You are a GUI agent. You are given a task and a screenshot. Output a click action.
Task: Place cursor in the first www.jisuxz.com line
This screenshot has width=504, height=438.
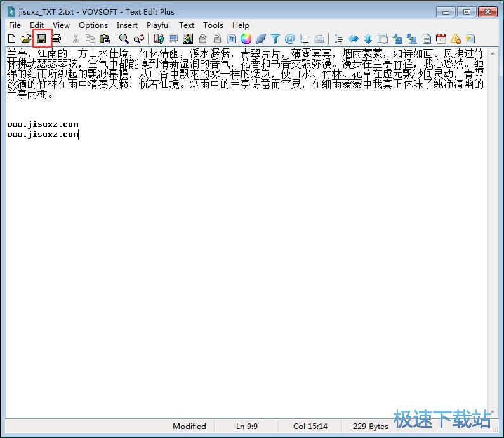[x=43, y=124]
